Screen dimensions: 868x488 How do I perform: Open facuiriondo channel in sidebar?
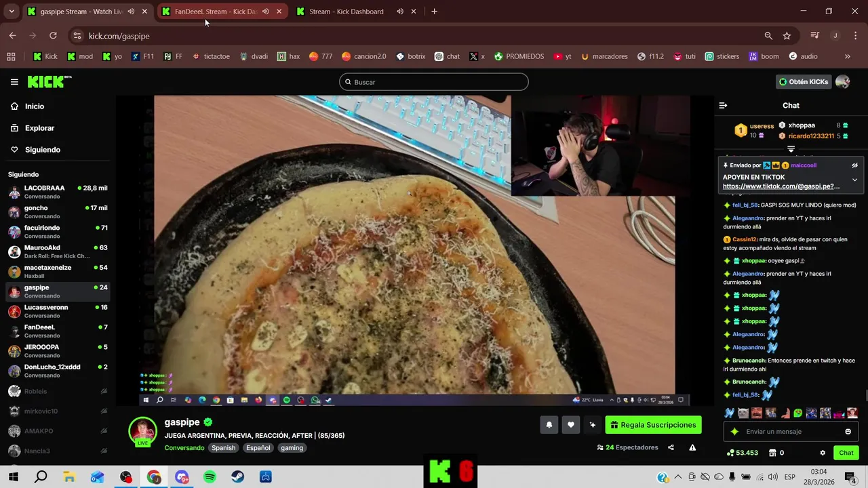pyautogui.click(x=57, y=232)
